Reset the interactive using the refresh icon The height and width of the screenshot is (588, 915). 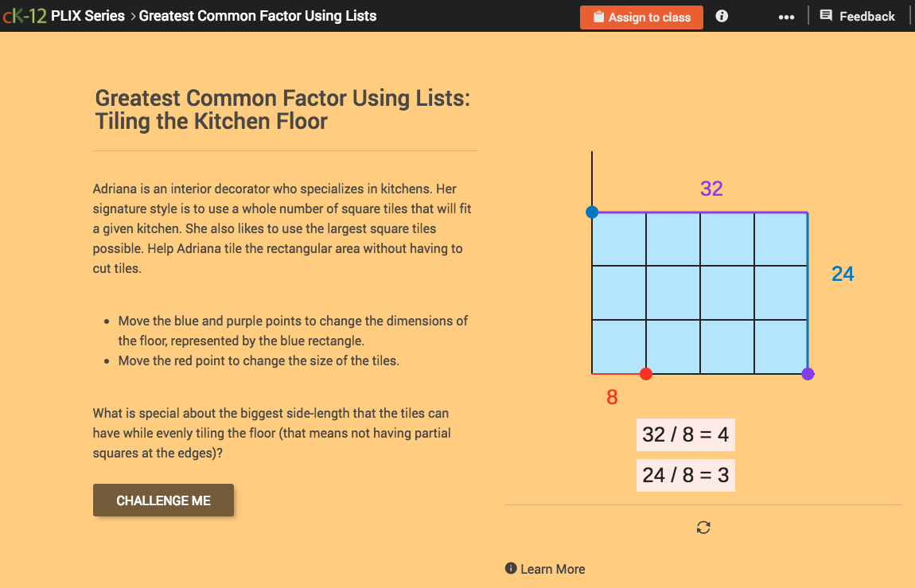(x=703, y=528)
